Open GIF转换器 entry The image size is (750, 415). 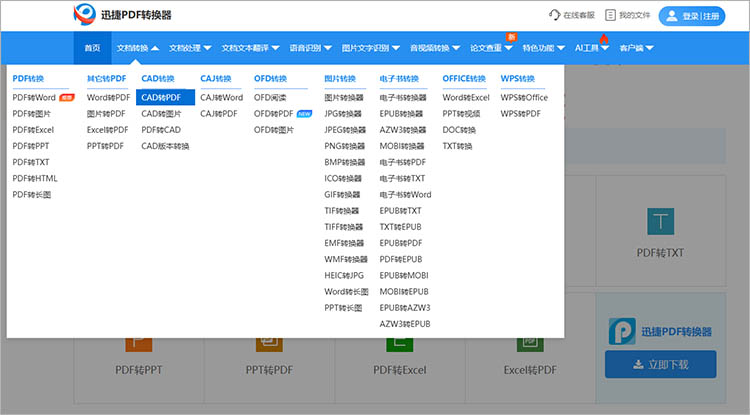342,195
